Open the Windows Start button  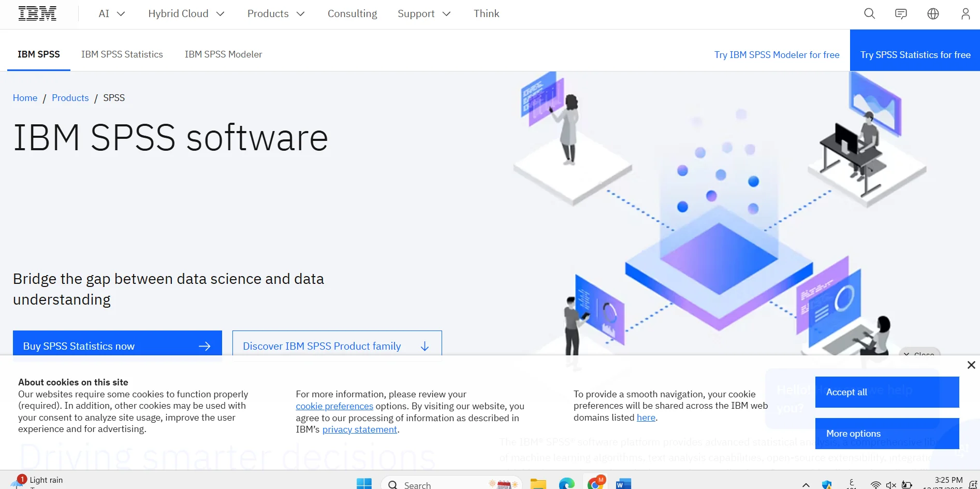[364, 484]
